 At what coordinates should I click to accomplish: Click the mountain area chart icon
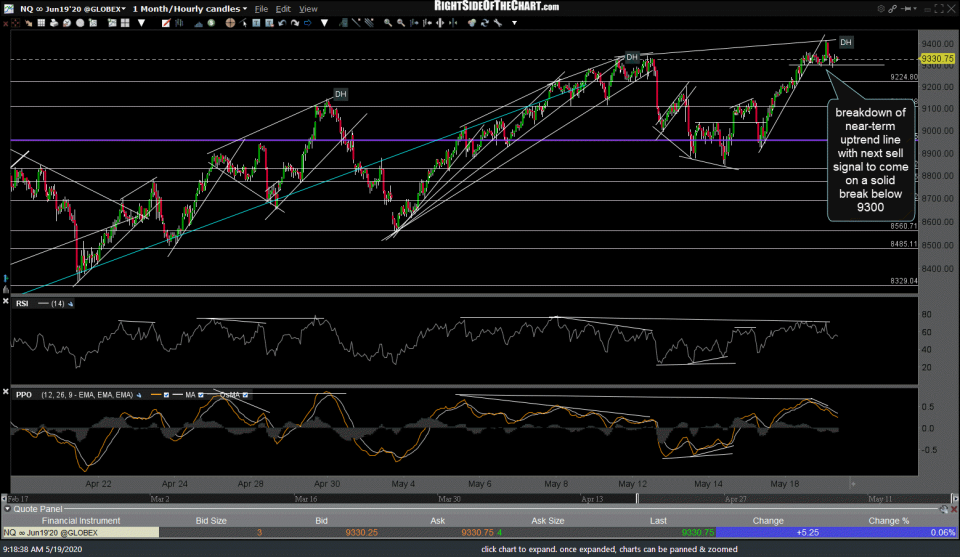click(198, 23)
